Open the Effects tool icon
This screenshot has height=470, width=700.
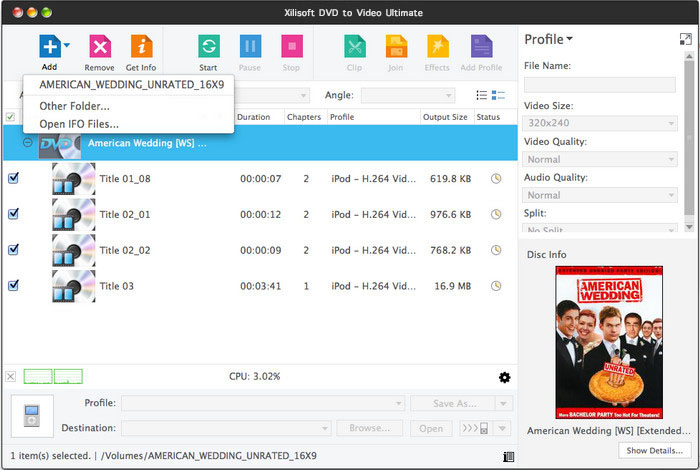pos(437,47)
